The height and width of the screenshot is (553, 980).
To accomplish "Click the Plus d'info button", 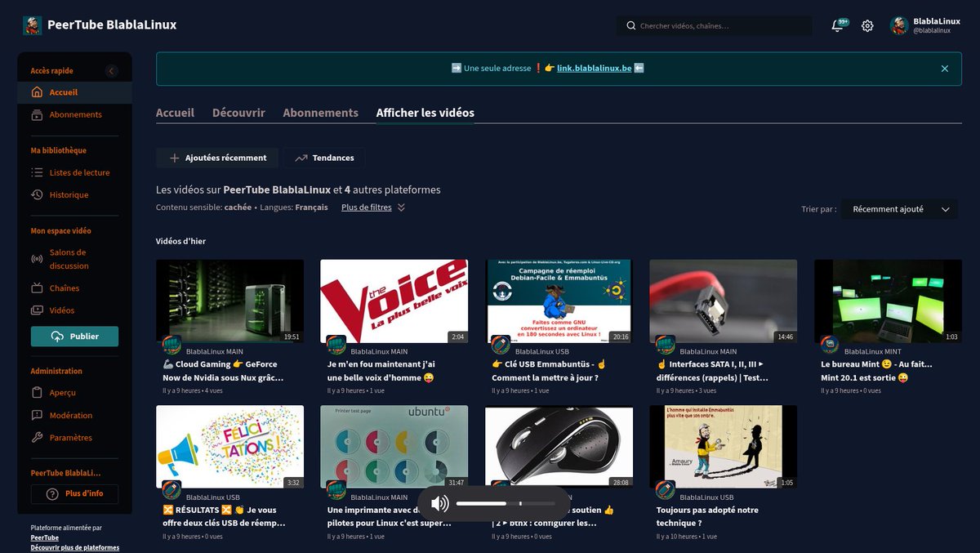I will 74,494.
